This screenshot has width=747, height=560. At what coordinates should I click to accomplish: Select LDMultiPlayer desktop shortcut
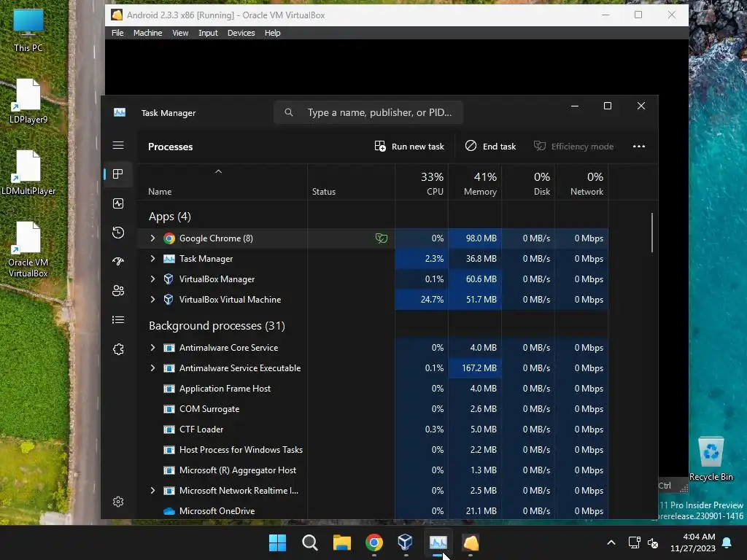click(28, 173)
